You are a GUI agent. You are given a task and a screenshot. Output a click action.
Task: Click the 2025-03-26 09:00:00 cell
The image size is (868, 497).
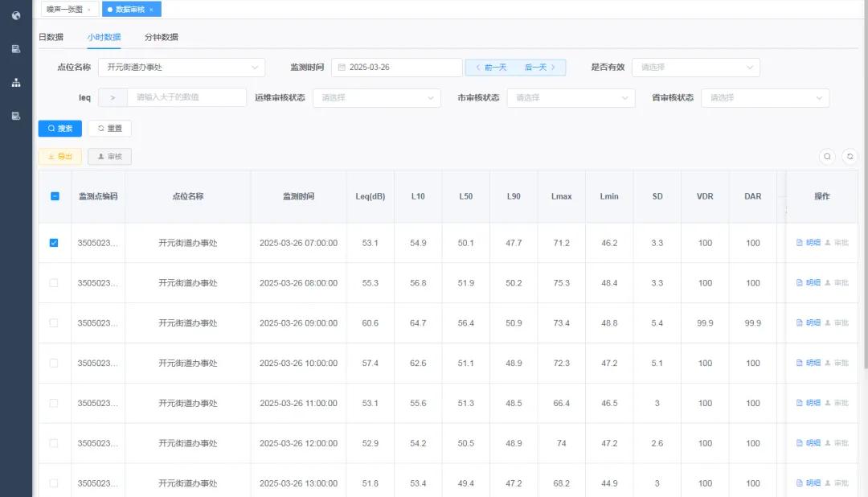coord(298,322)
